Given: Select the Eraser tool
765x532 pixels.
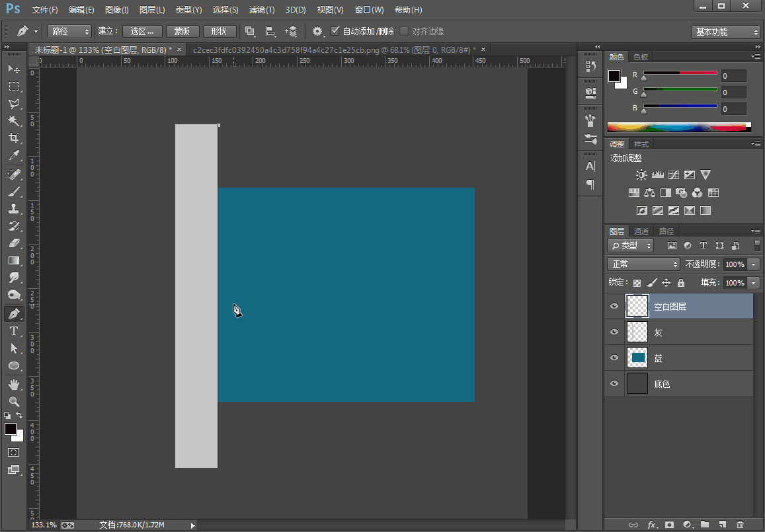Looking at the screenshot, I should tap(13, 243).
